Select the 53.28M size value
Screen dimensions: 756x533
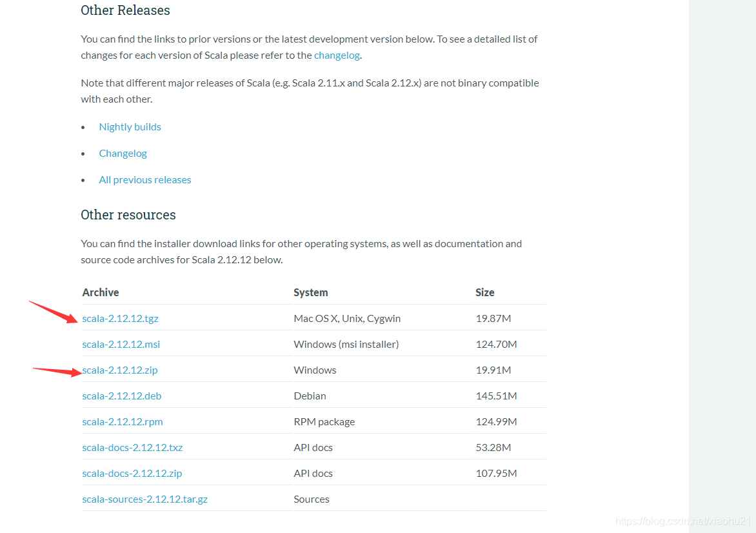493,448
